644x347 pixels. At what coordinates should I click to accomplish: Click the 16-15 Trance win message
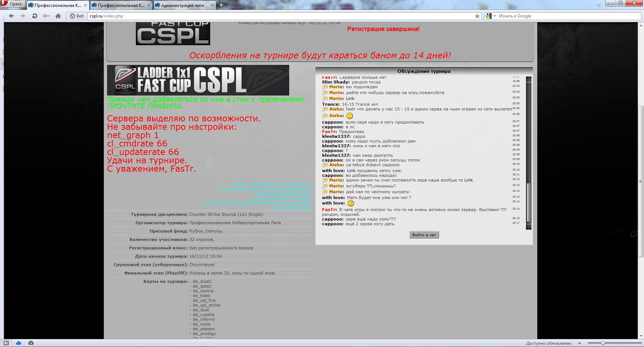[360, 104]
